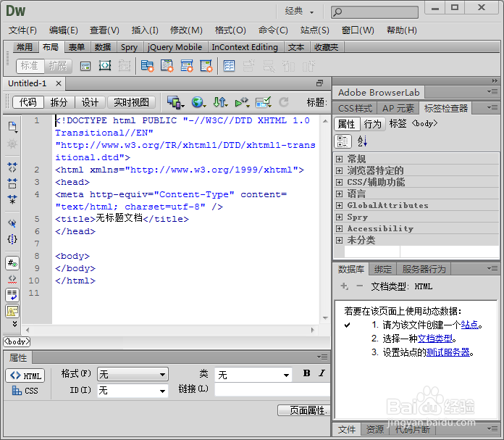Viewport: 504px width, 440px height.
Task: Click Balance Braces icon
Action: pyautogui.click(x=12, y=239)
